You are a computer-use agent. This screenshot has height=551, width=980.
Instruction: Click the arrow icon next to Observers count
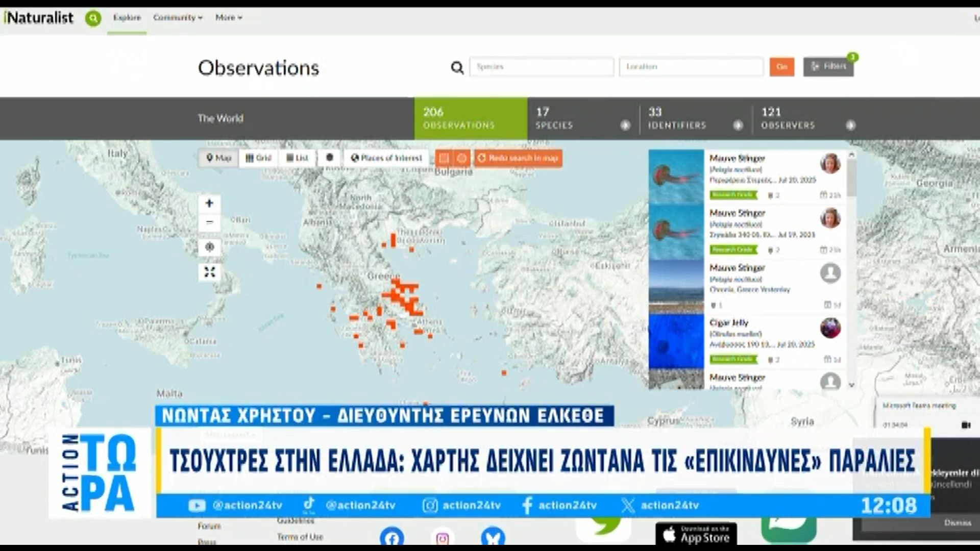tap(851, 126)
